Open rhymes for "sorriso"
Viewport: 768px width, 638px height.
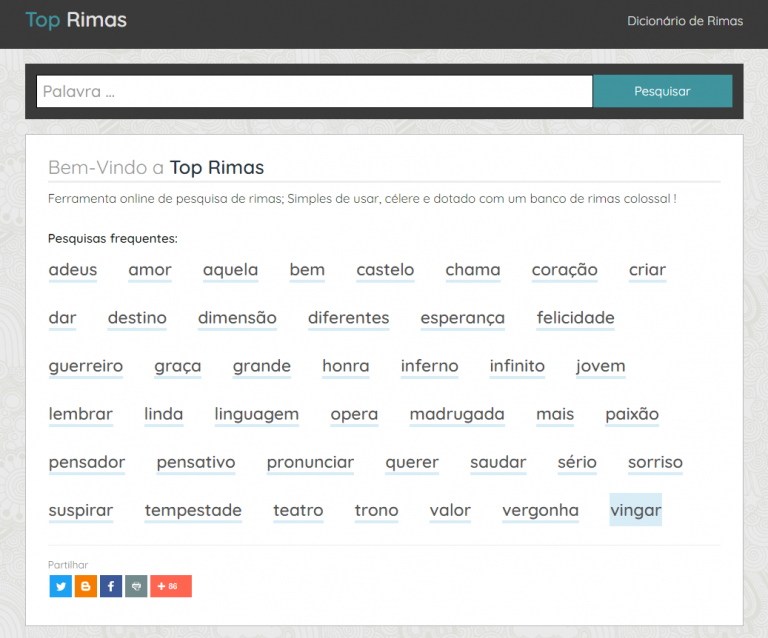pyautogui.click(x=655, y=462)
